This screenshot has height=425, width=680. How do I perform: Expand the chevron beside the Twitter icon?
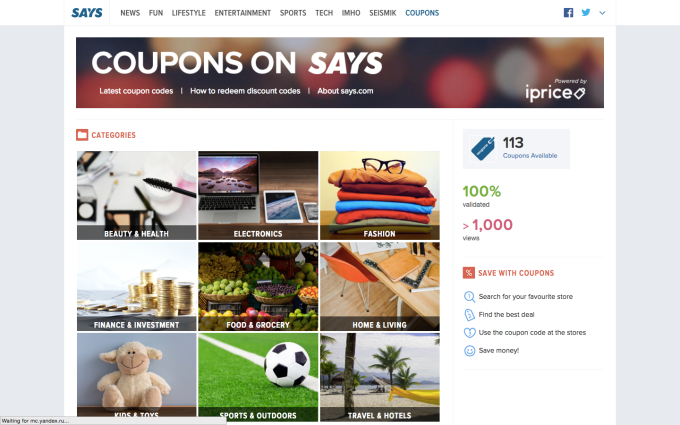(602, 13)
